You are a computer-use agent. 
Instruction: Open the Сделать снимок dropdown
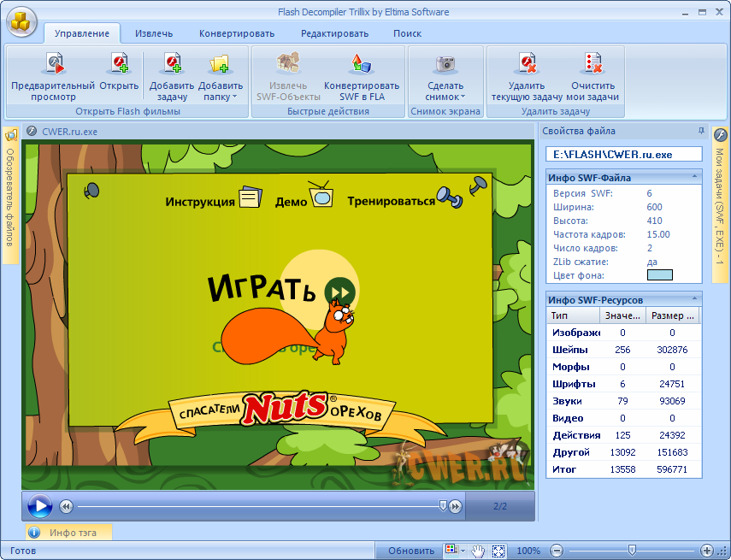[x=463, y=97]
